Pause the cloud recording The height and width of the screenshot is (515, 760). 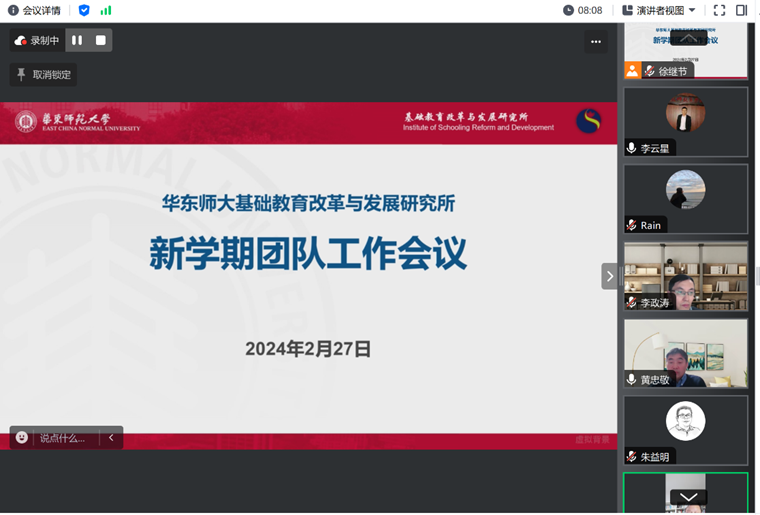[x=77, y=40]
